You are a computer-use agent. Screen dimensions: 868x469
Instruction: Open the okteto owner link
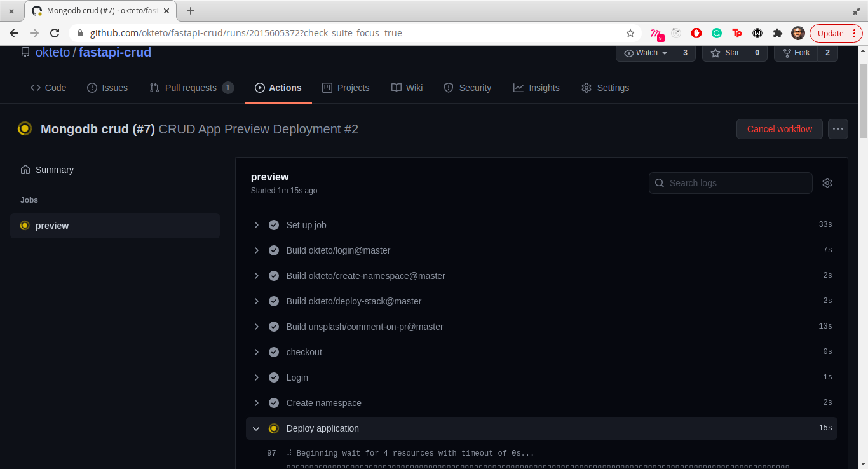coord(53,52)
